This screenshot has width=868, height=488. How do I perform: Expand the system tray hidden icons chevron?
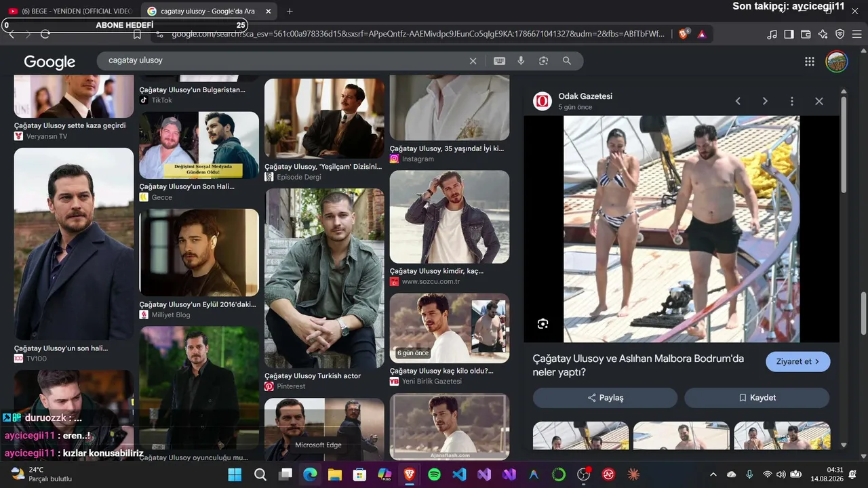pos(713,474)
